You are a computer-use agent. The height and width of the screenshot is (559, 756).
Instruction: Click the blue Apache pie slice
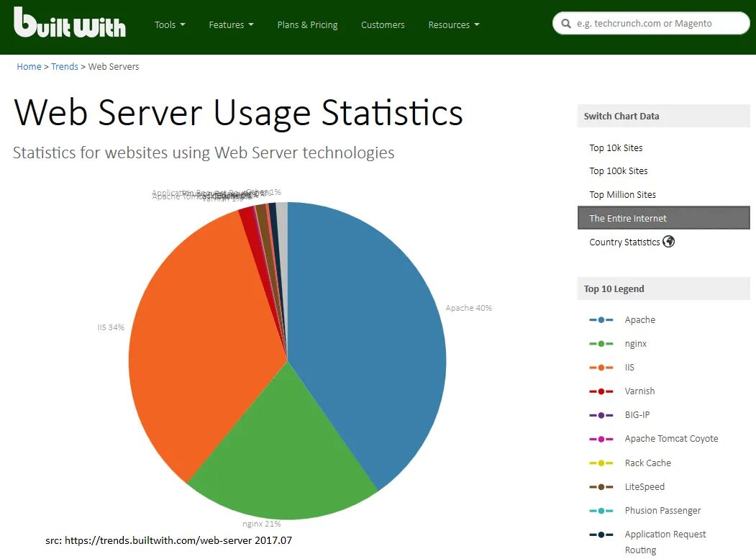(x=366, y=337)
